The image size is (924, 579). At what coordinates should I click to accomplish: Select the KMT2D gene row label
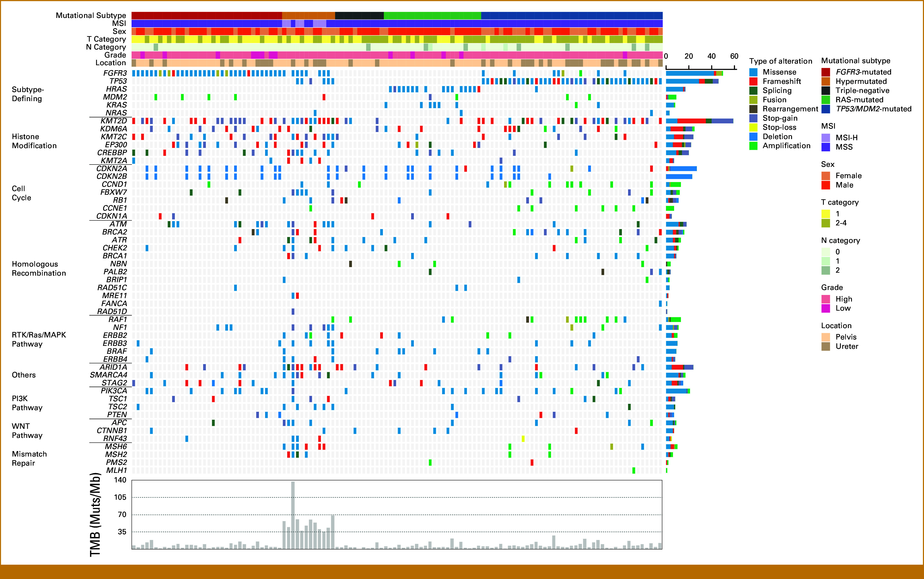click(x=114, y=121)
